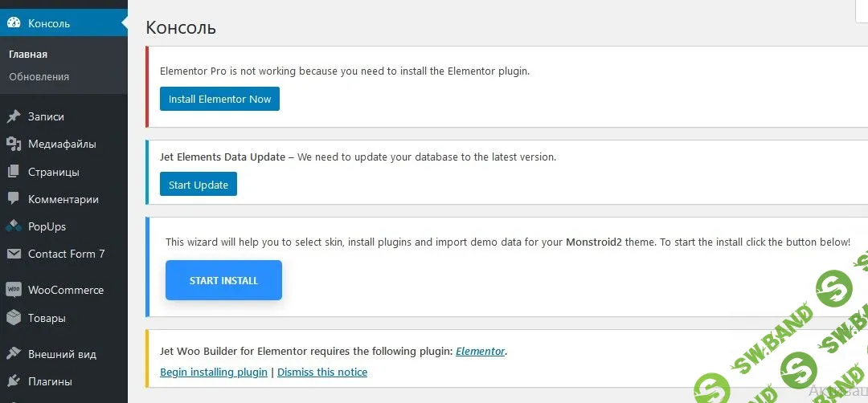Click the WooCommerce logo icon

(14, 290)
